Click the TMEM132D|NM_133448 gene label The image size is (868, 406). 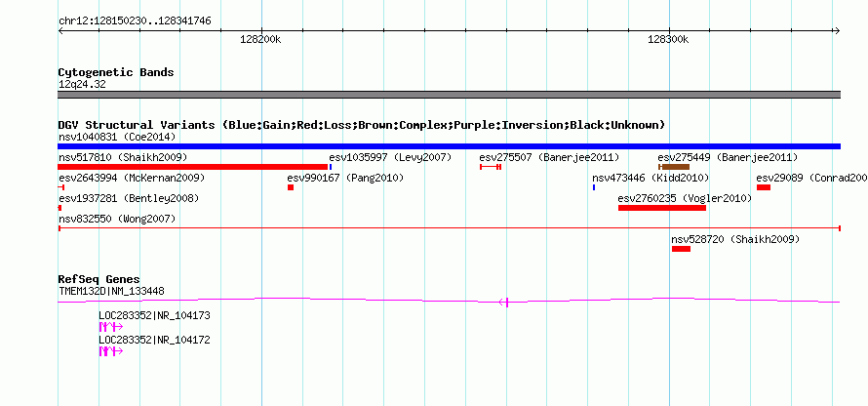click(x=111, y=292)
